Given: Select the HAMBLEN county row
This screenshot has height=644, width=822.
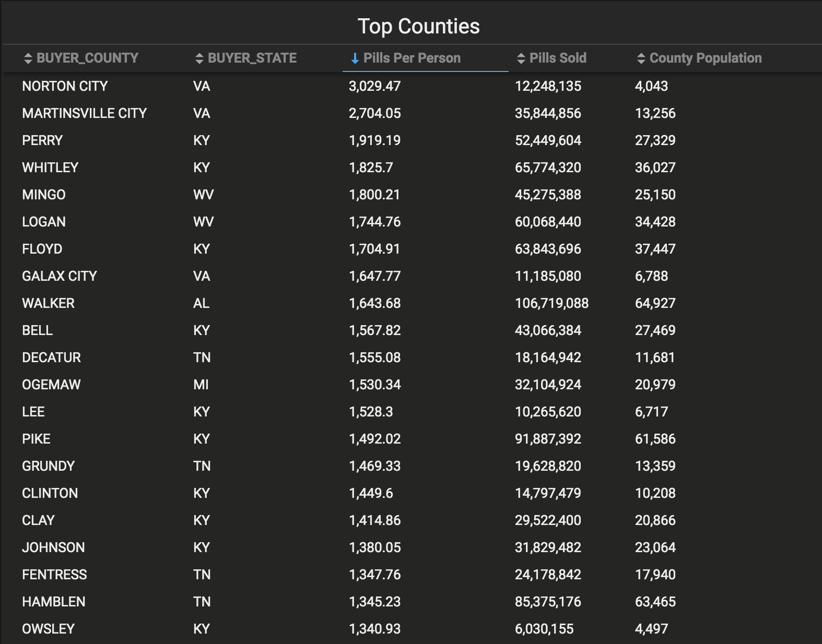Looking at the screenshot, I should tap(412, 602).
